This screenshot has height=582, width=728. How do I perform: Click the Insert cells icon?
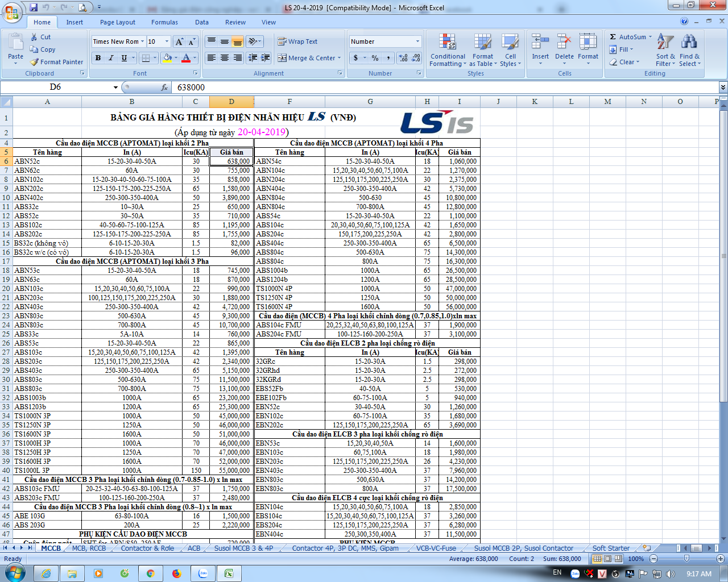tap(540, 42)
